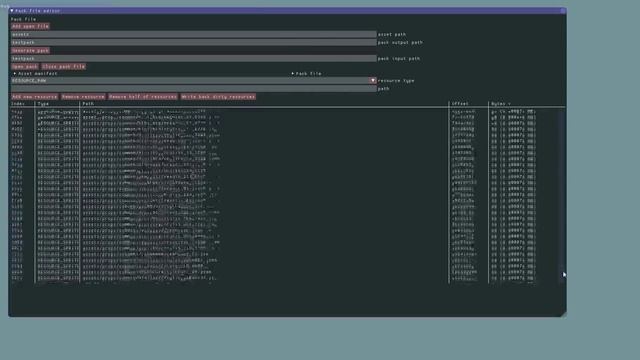The image size is (640, 360).
Task: Click Remove half of resources button
Action: coord(143,97)
